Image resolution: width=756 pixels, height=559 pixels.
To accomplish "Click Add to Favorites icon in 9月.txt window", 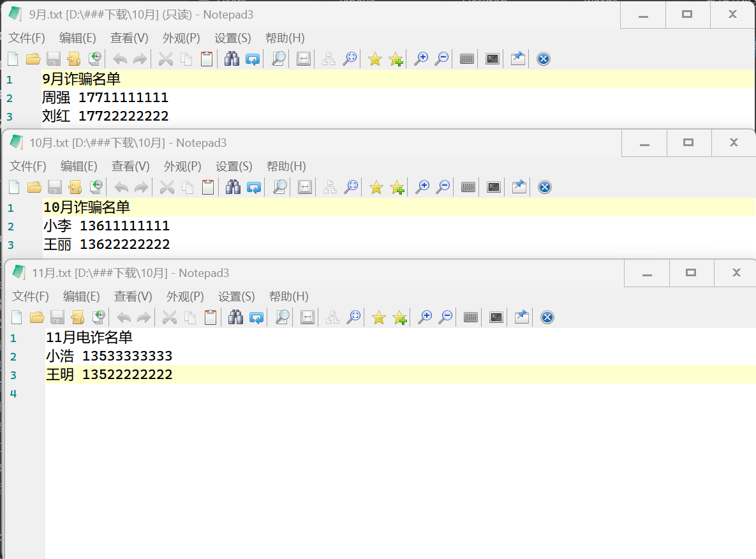I will pyautogui.click(x=396, y=59).
